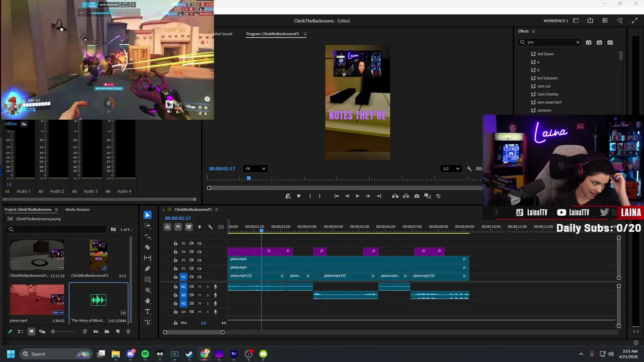Select the Effects panel tab
644x362 pixels.
(x=523, y=31)
